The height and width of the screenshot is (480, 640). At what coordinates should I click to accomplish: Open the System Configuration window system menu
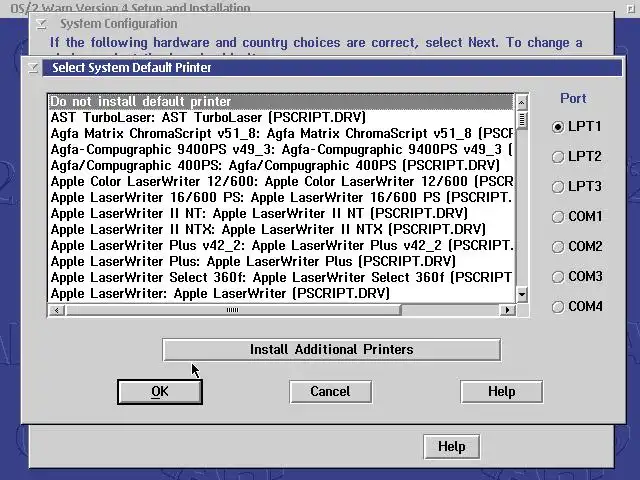click(41, 24)
